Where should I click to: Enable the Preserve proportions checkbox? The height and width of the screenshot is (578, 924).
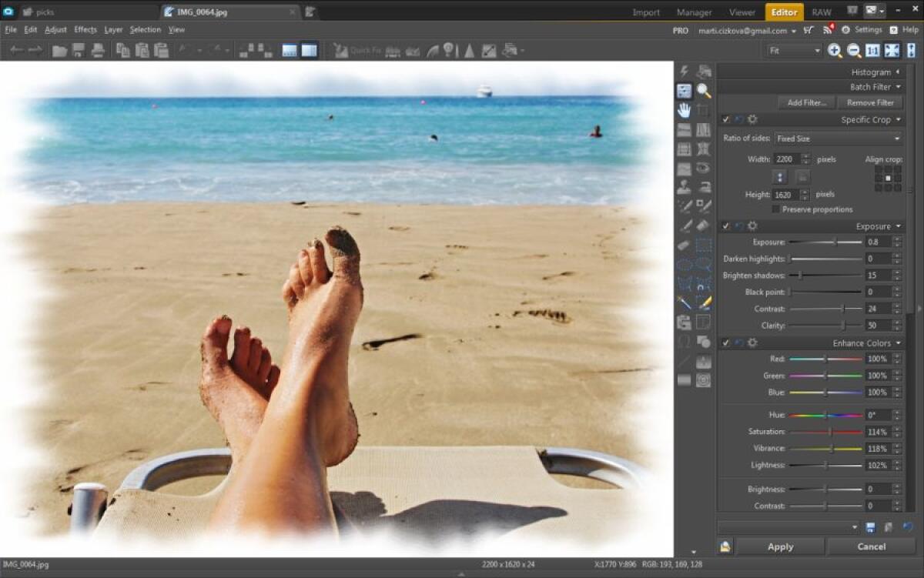coord(776,209)
